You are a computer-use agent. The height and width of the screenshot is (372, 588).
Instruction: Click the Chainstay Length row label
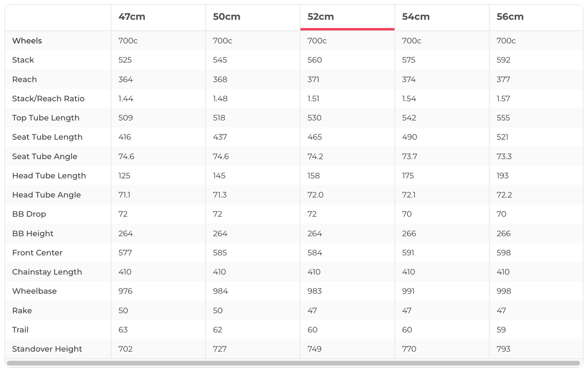tap(47, 272)
